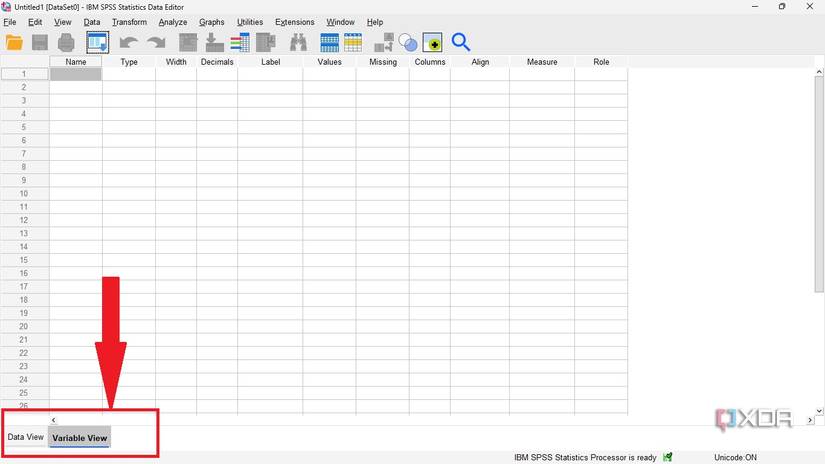The width and height of the screenshot is (825, 464).
Task: Click the Name column header
Action: coord(76,62)
